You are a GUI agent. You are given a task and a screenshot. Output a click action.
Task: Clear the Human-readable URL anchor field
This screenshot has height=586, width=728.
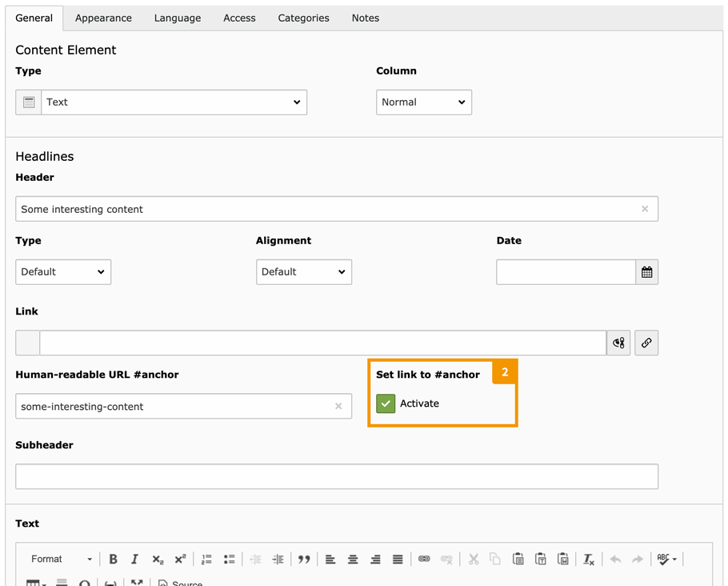pyautogui.click(x=338, y=406)
